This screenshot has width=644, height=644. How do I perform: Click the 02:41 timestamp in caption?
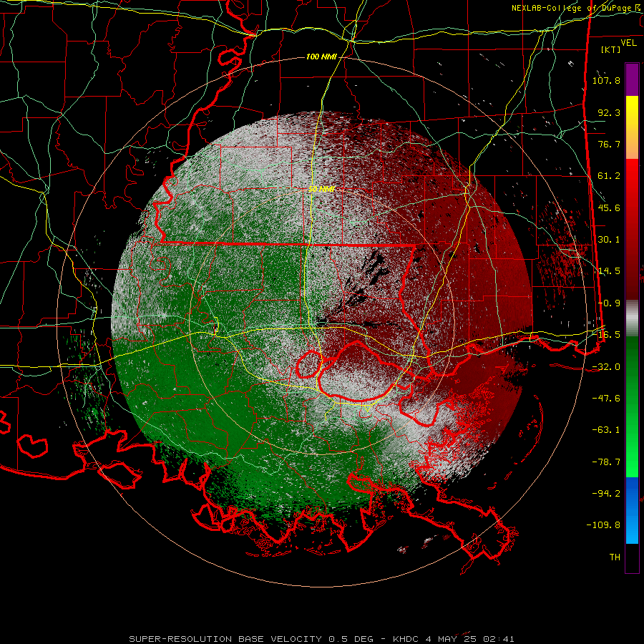pyautogui.click(x=499, y=639)
